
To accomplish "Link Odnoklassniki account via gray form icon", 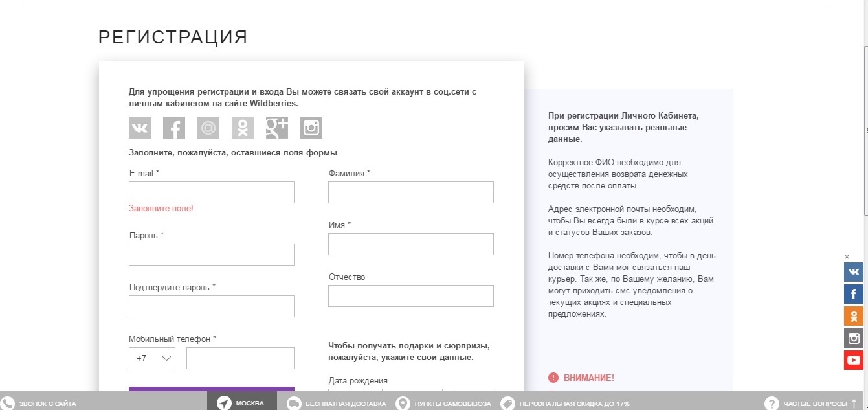I will click(243, 128).
